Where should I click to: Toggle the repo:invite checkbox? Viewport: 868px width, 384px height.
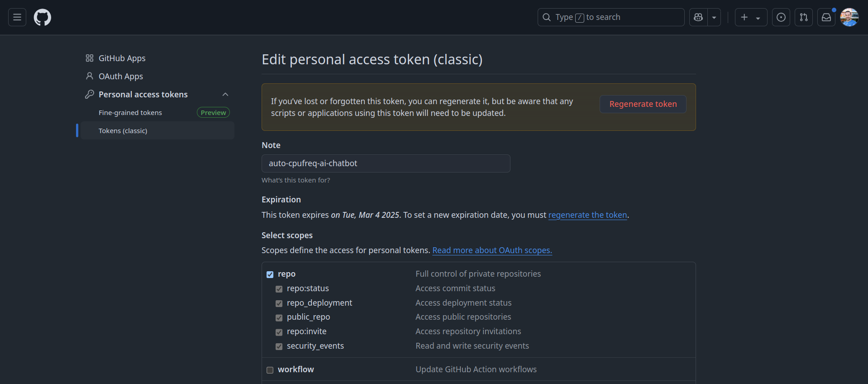(279, 332)
